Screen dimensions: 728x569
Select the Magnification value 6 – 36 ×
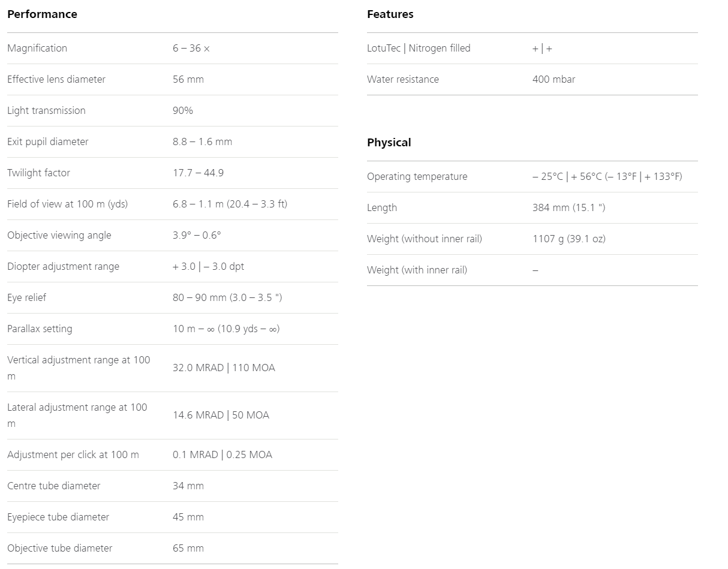191,48
